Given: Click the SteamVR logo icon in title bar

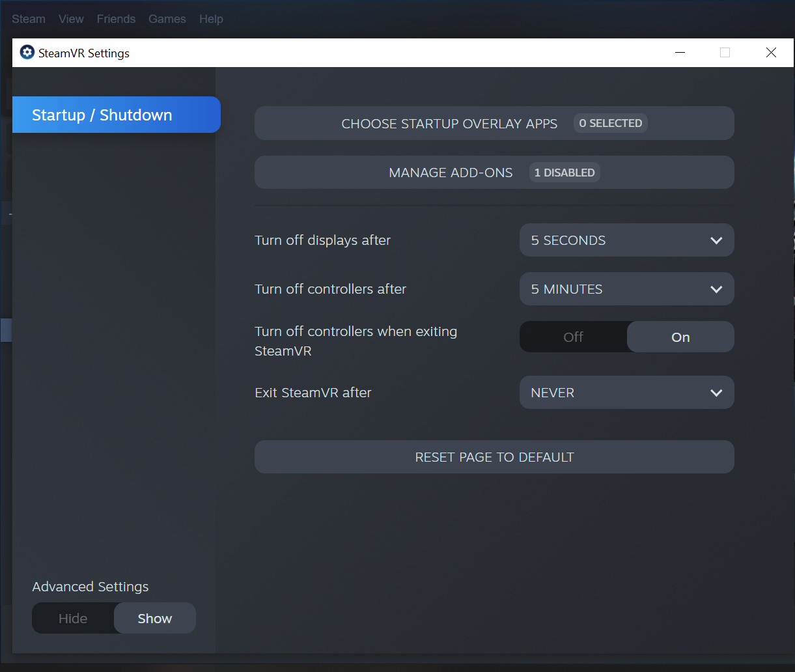Looking at the screenshot, I should coord(27,53).
